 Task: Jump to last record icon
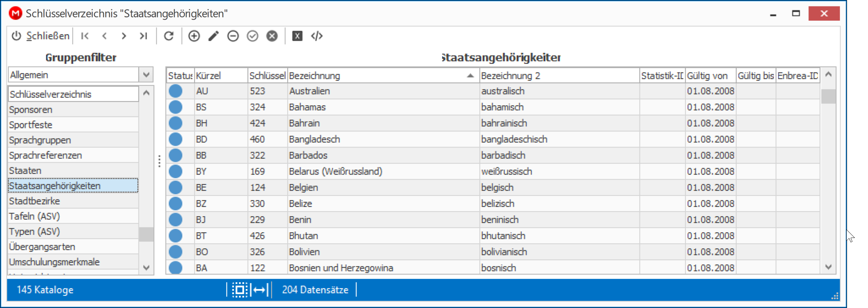coord(144,36)
